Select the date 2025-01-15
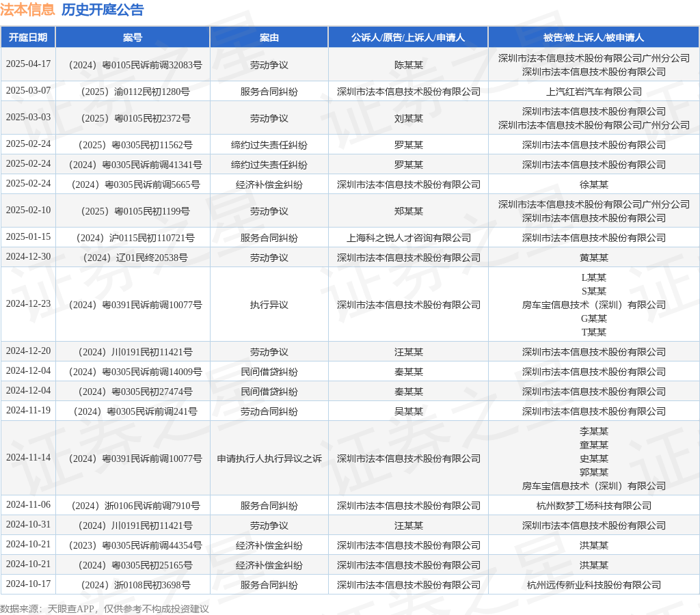Screen dimensions: 700x615 click(x=28, y=236)
